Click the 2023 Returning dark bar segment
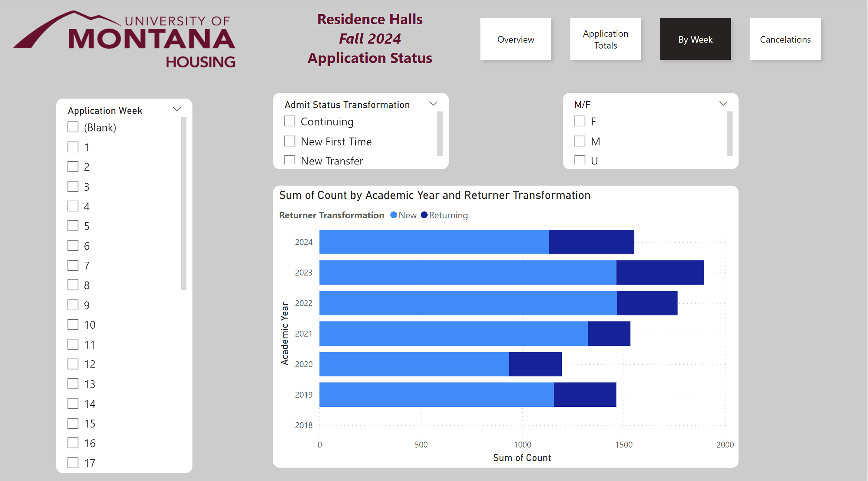The height and width of the screenshot is (481, 868). tap(660, 272)
